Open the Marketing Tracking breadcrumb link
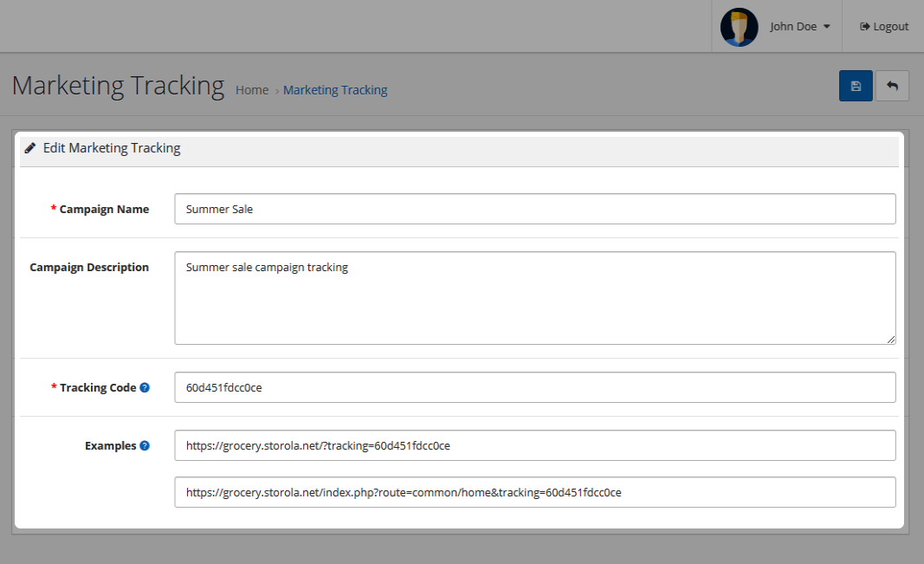Screen dimensions: 924x564 click(x=335, y=90)
